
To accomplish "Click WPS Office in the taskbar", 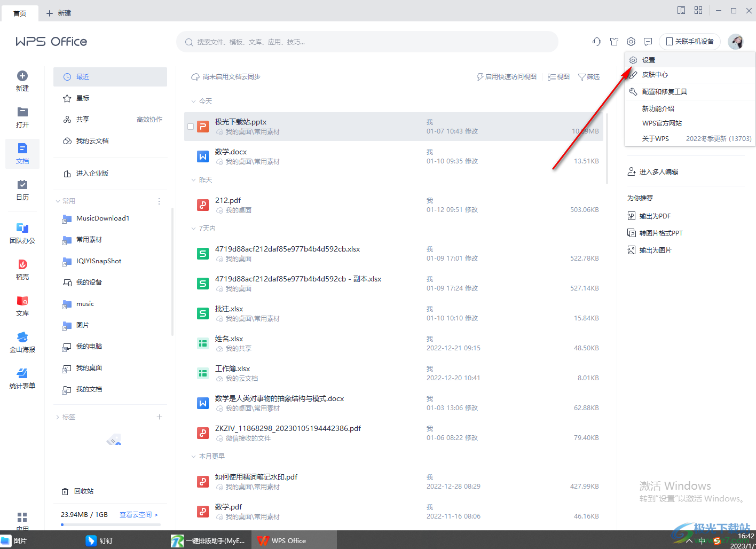I will [x=294, y=540].
